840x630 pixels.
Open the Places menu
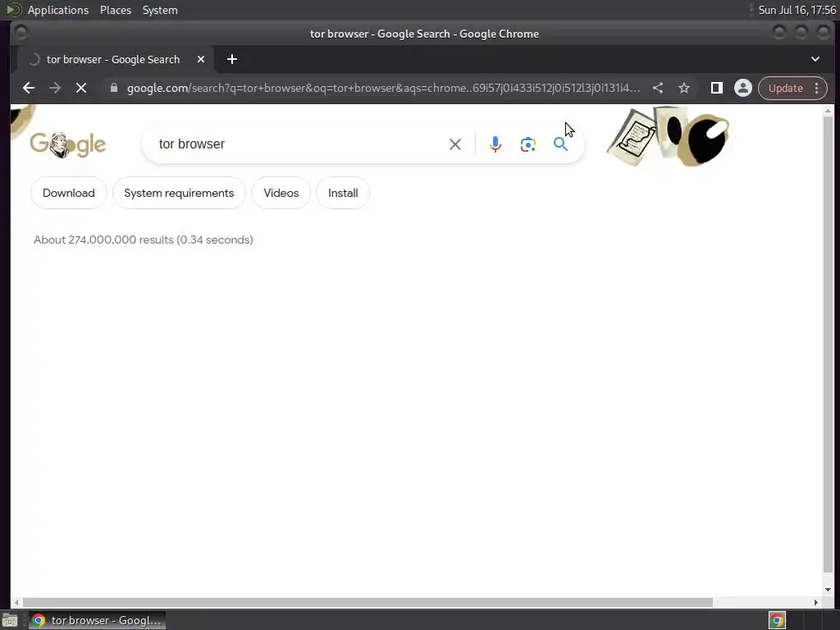[x=115, y=10]
